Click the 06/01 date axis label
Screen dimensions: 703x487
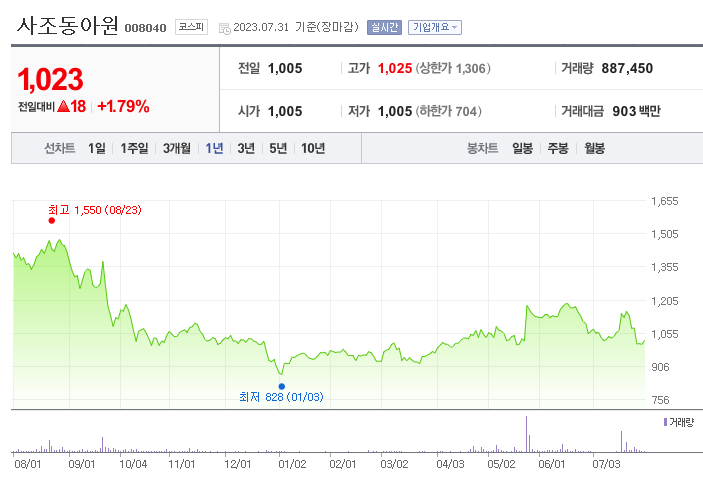(552, 464)
